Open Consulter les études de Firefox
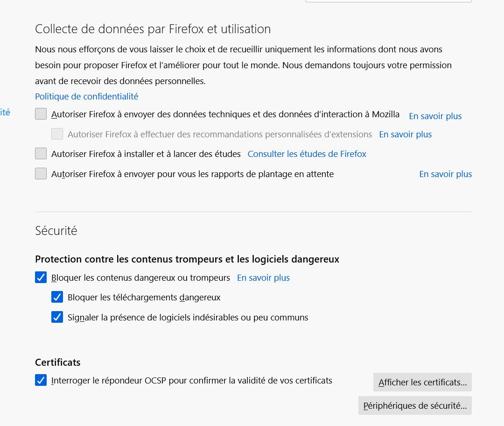 point(307,154)
